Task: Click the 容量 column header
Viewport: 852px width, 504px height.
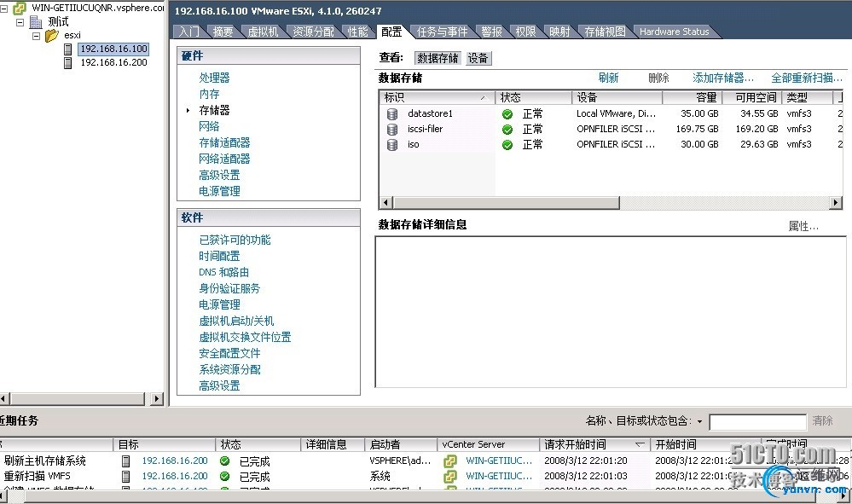Action: coord(693,98)
